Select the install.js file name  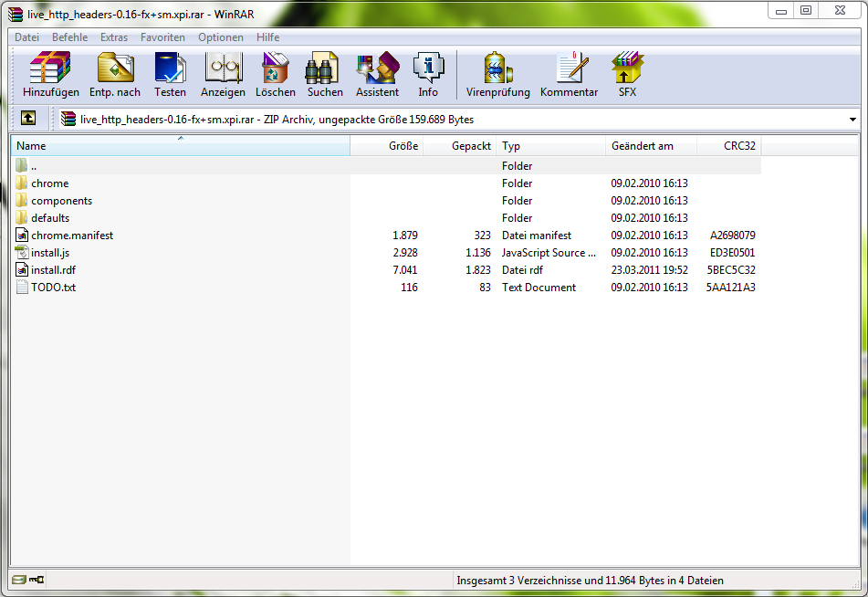(x=50, y=253)
